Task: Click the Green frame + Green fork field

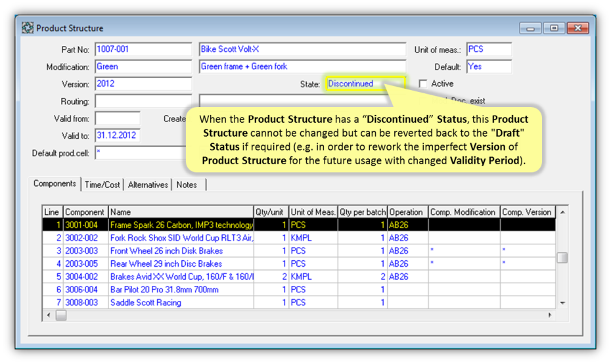Action: point(302,66)
